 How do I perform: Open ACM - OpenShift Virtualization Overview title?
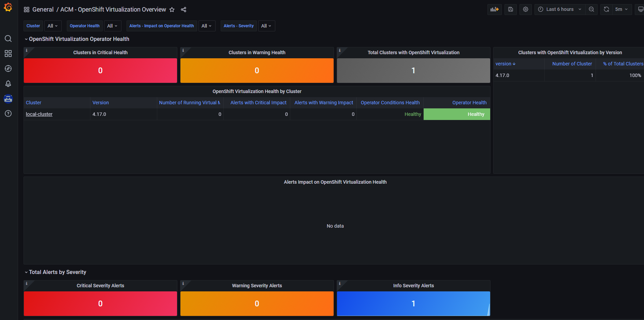point(113,10)
